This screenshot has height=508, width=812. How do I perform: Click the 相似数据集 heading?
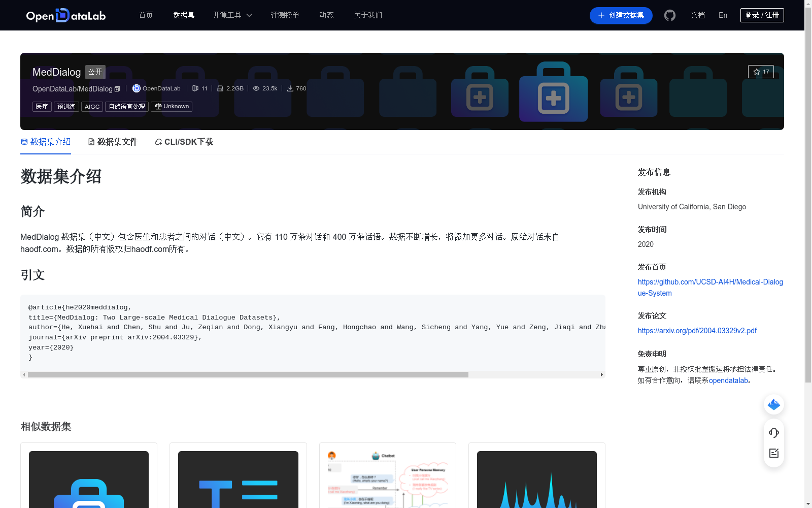coord(46,427)
